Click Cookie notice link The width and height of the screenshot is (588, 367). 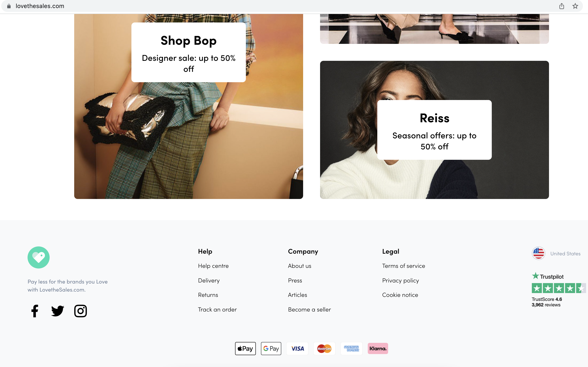tap(400, 295)
